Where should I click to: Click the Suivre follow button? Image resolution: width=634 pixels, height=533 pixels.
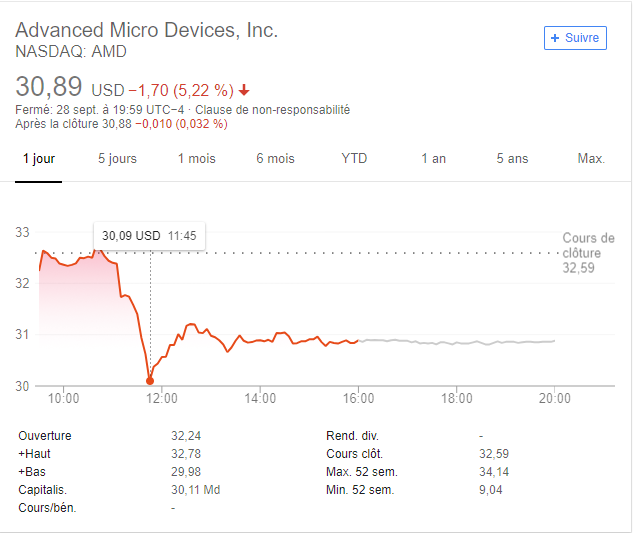575,38
